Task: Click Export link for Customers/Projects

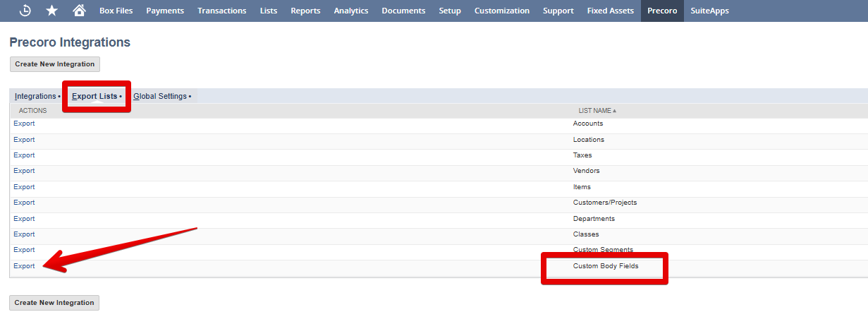Action: (24, 203)
